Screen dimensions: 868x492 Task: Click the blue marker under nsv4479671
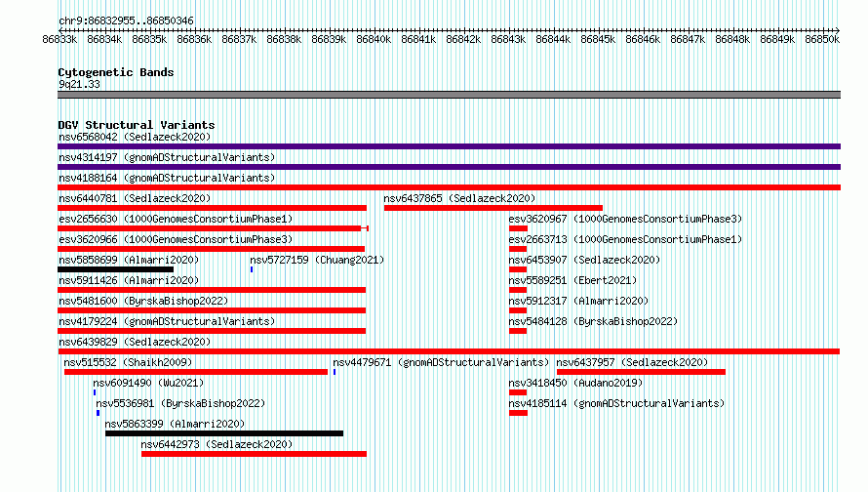pyautogui.click(x=335, y=372)
